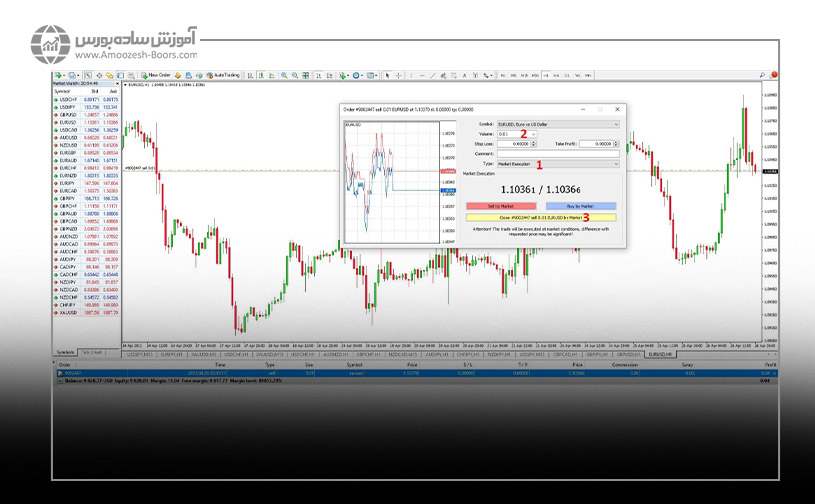Close the Order dialog window
The height and width of the screenshot is (504, 815).
pos(617,109)
